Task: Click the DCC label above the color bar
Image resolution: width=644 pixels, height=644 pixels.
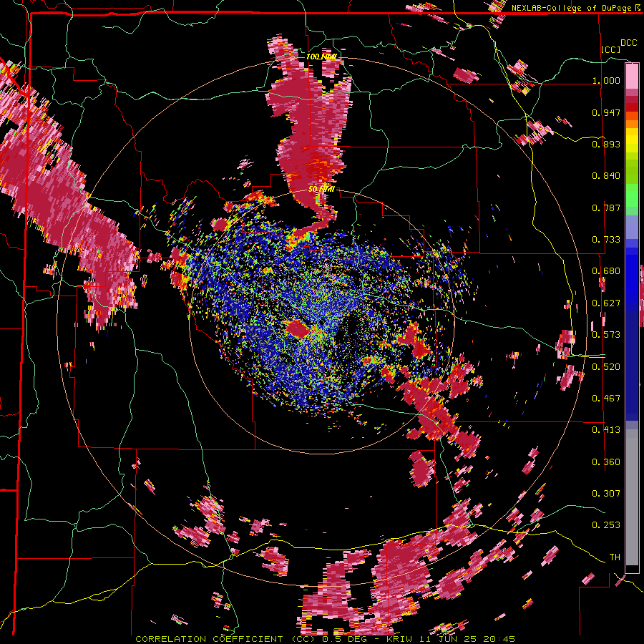Action: point(628,43)
